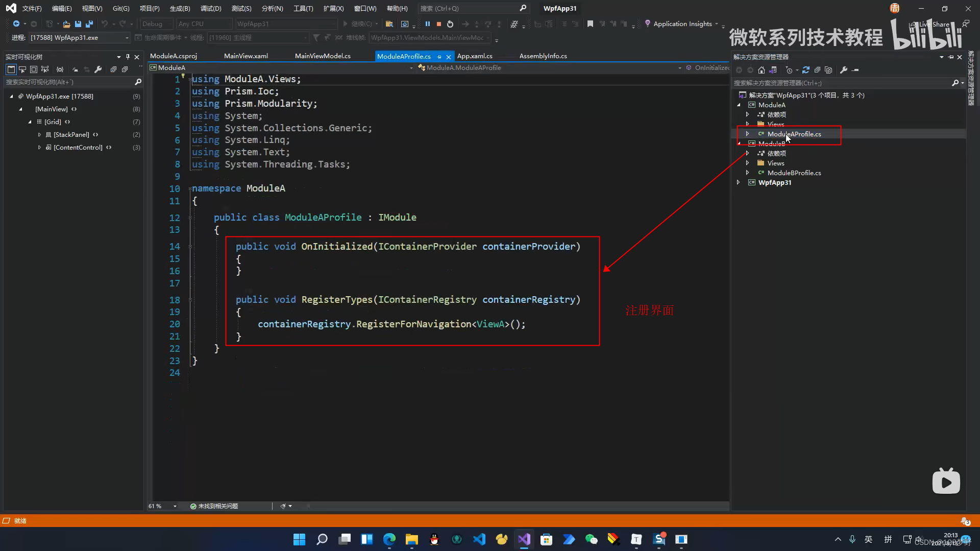Screen dimensions: 980x551
Task: Select the Views folder under ModuleB
Action: click(x=776, y=163)
